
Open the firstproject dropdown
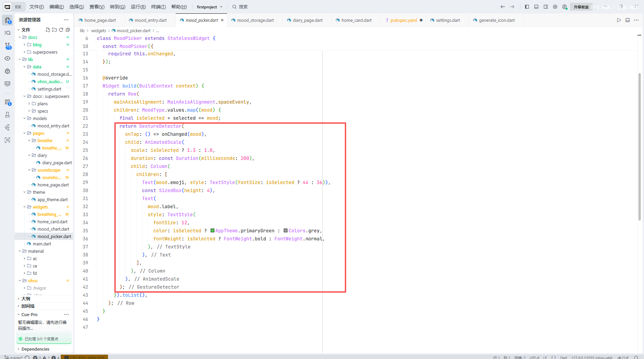[210, 7]
